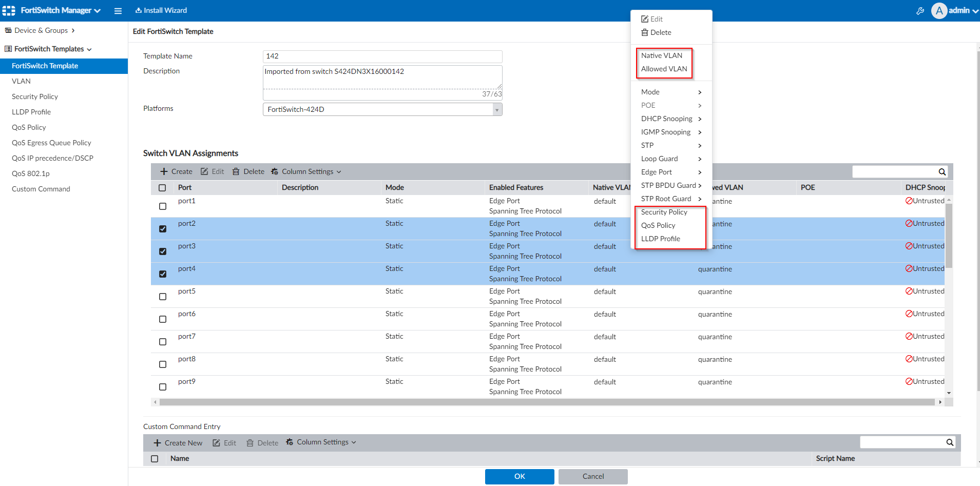Open the wrench tools icon near admin
The height and width of the screenshot is (486, 980).
pos(920,11)
